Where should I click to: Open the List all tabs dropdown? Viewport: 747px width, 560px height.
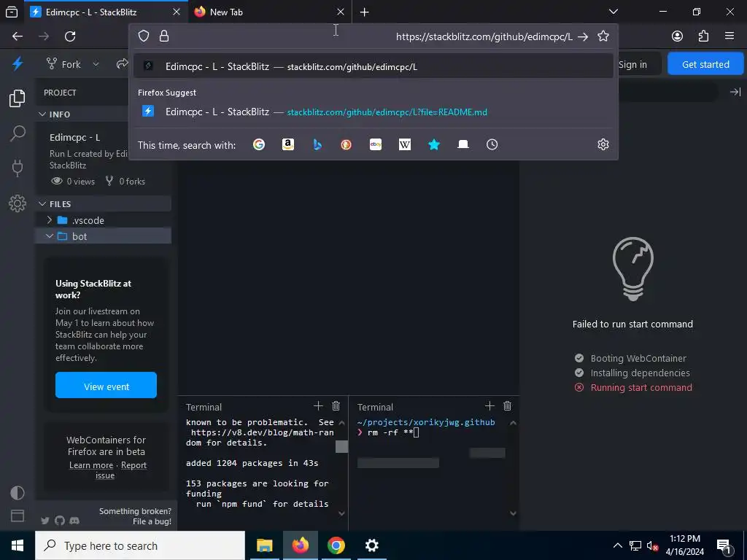coord(614,12)
